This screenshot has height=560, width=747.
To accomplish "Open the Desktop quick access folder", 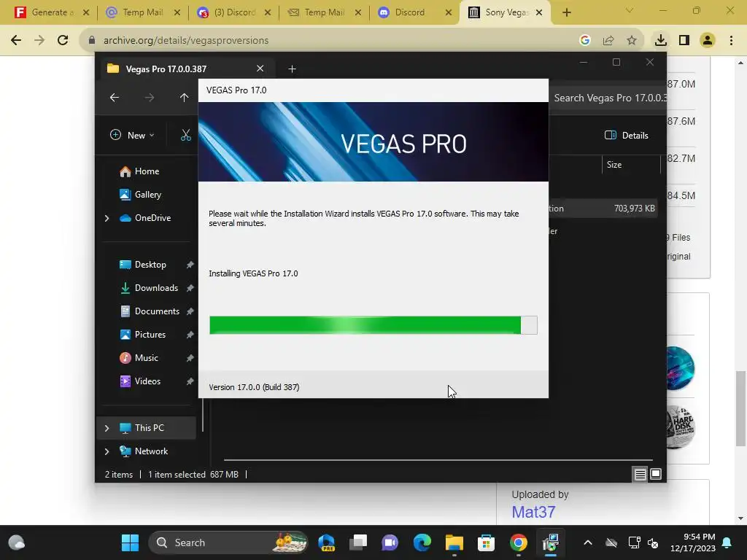I will pyautogui.click(x=143, y=265).
